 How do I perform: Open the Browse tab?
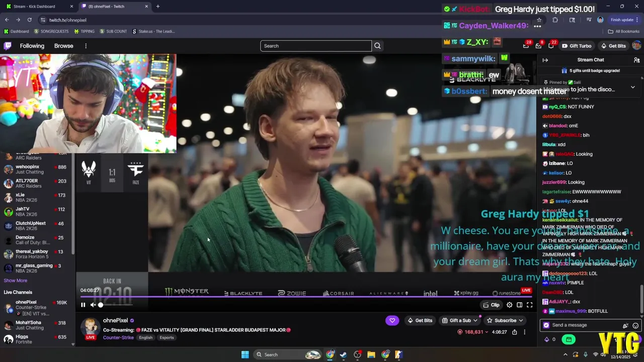pyautogui.click(x=64, y=46)
